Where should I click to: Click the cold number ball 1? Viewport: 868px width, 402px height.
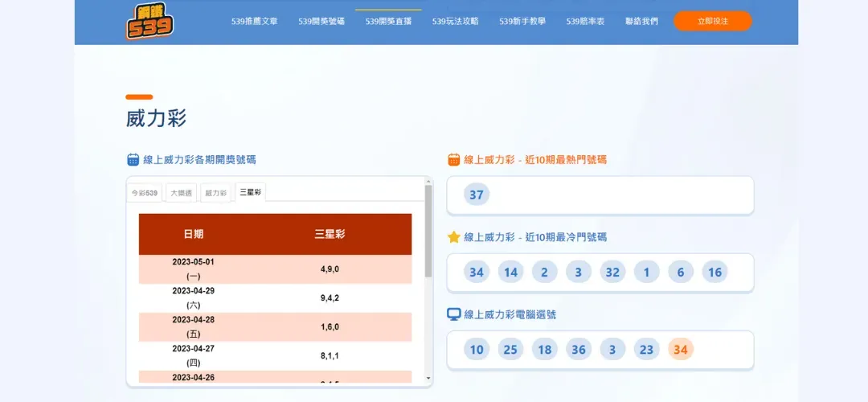646,272
